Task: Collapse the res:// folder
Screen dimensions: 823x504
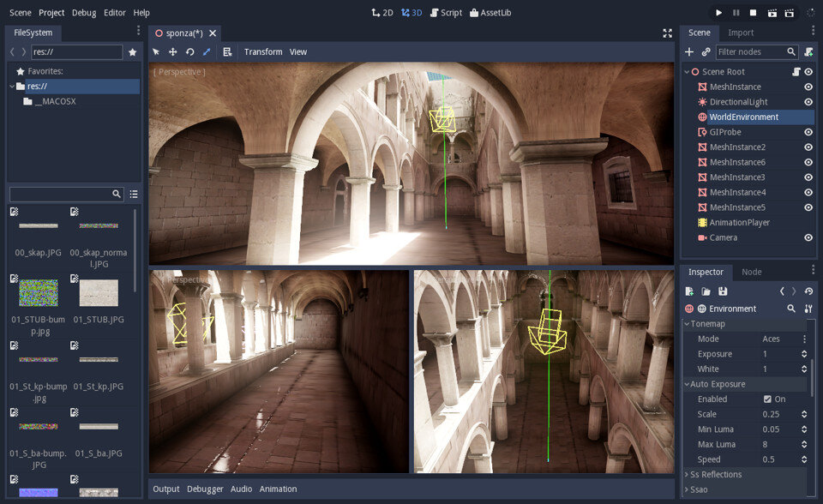Action: pyautogui.click(x=12, y=86)
